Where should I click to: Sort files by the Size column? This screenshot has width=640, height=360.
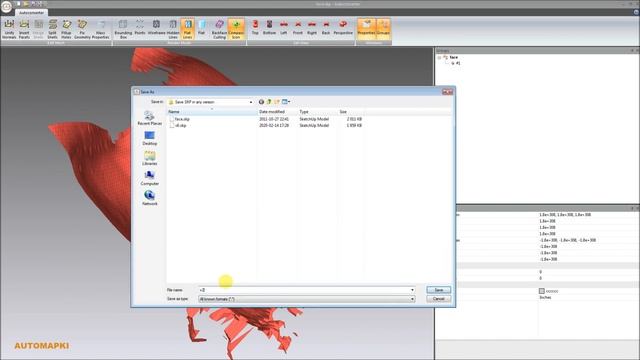click(x=351, y=112)
